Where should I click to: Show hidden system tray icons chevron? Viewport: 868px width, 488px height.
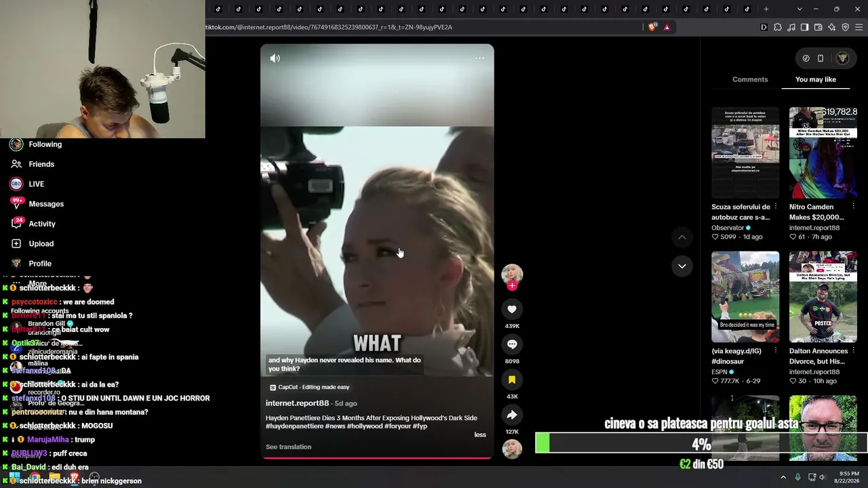(x=783, y=477)
